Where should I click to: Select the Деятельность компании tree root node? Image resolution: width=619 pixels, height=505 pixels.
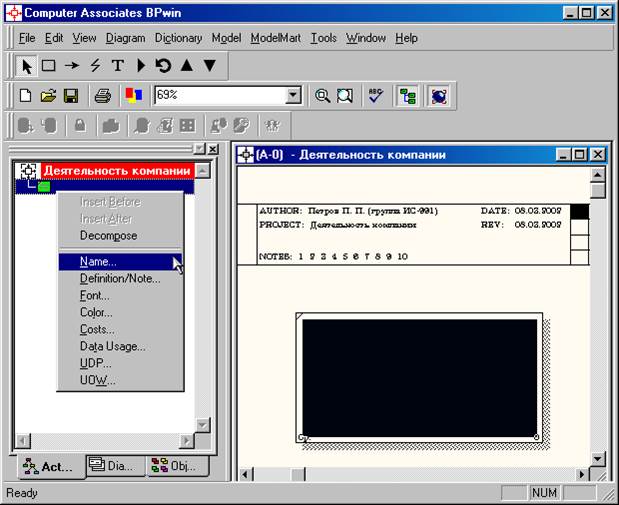pos(117,171)
